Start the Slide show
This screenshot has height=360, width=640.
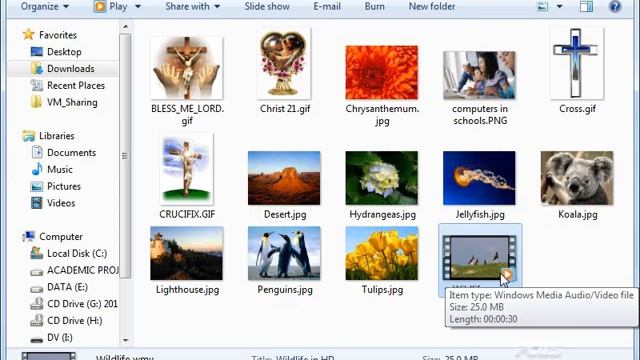click(x=267, y=7)
